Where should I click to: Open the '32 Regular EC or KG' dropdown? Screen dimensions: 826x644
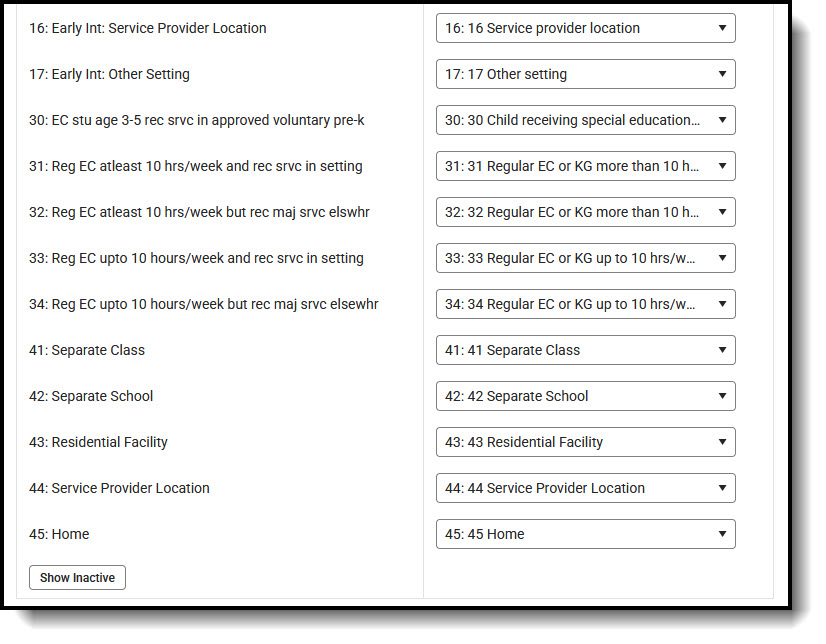click(x=585, y=212)
